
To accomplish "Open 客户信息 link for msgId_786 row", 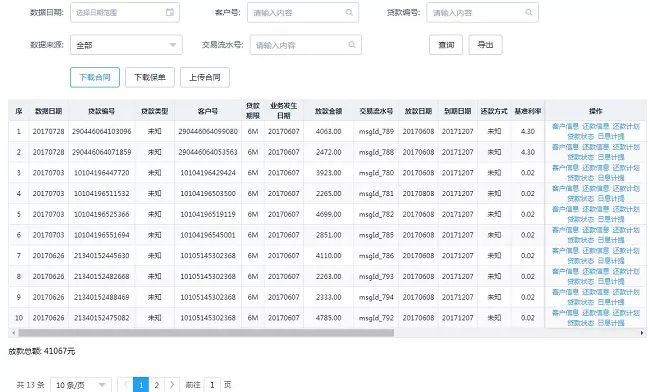I will click(x=565, y=251).
